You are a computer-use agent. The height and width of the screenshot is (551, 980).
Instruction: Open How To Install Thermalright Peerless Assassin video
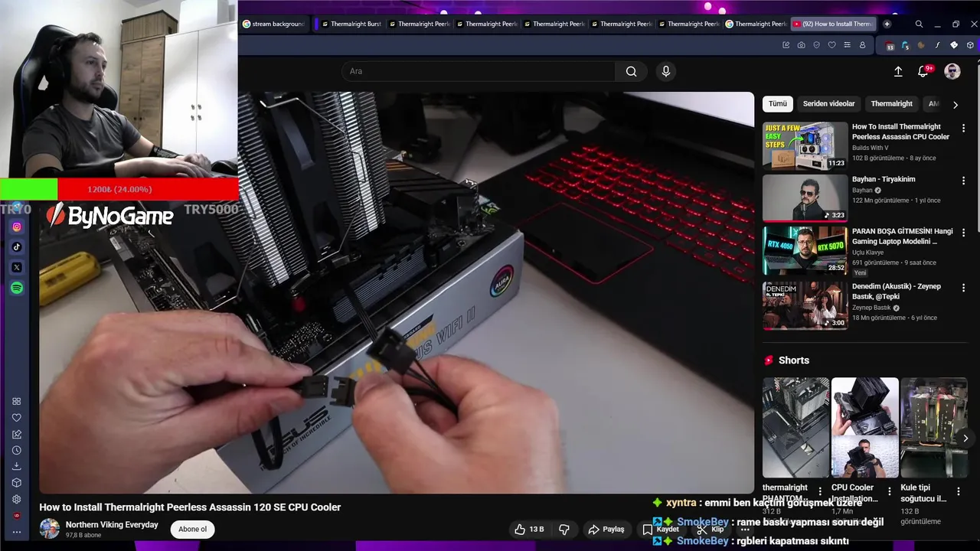click(900, 132)
